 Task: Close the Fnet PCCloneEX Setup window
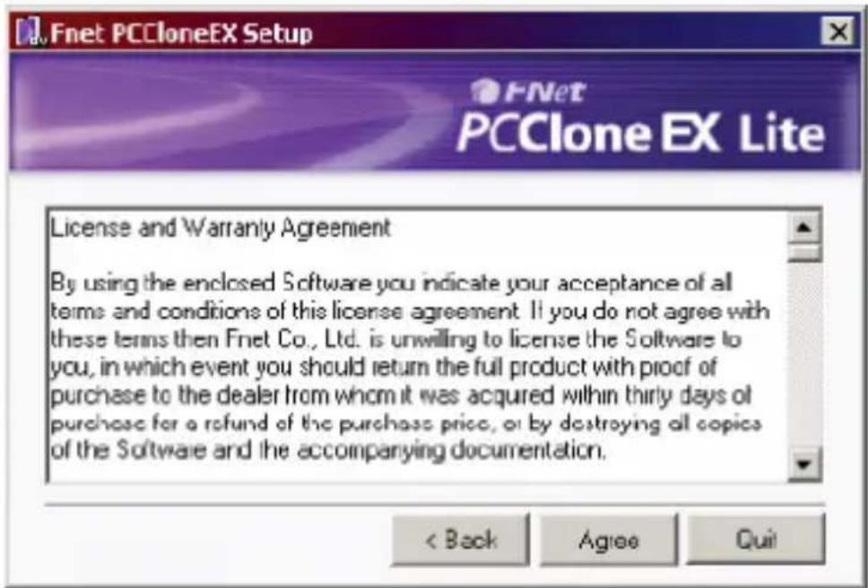point(838,31)
